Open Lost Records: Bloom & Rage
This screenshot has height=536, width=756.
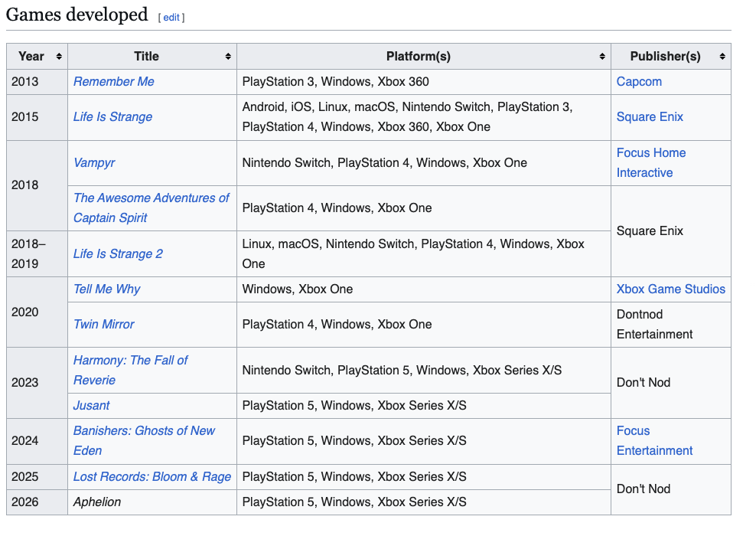[152, 477]
